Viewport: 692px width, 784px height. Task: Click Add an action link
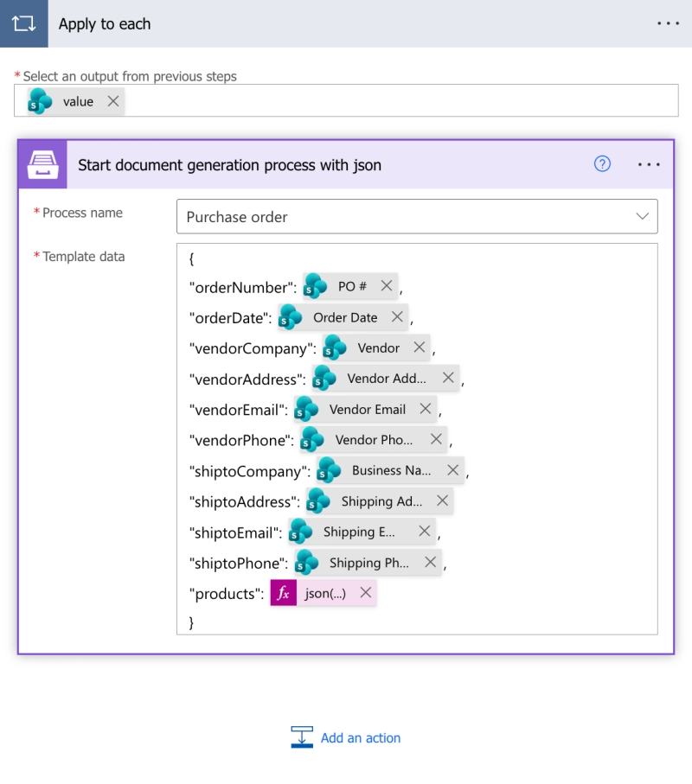(x=360, y=738)
